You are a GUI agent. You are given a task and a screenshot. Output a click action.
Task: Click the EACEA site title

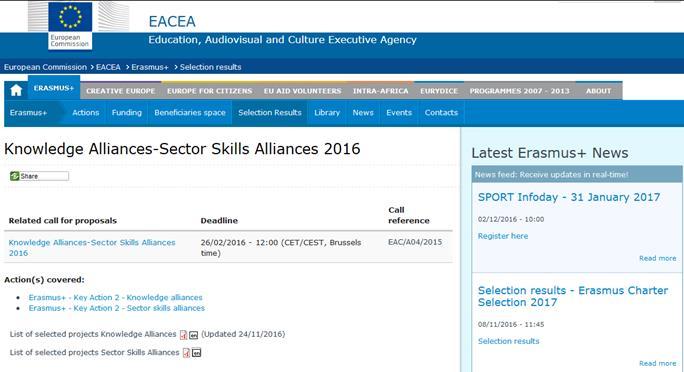tap(172, 21)
